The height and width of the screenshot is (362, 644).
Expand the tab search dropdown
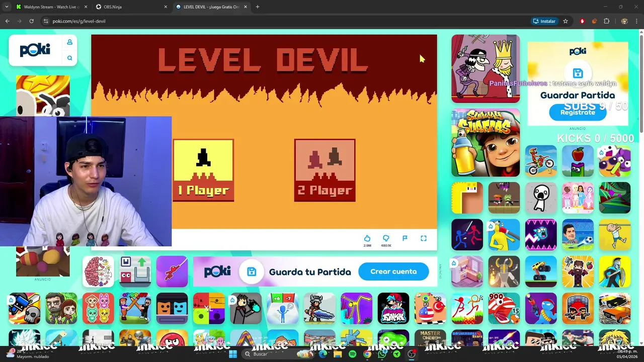pyautogui.click(x=6, y=7)
